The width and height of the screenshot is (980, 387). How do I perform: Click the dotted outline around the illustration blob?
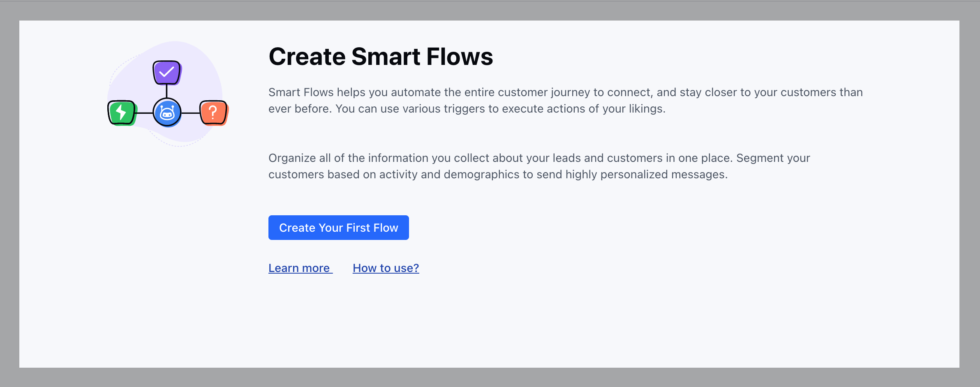click(178, 145)
